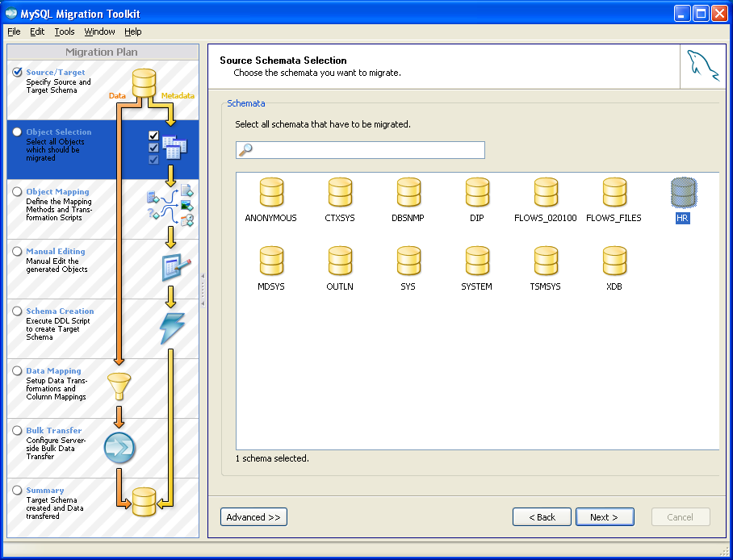
Task: Click the Object Selection step title
Action: click(59, 132)
